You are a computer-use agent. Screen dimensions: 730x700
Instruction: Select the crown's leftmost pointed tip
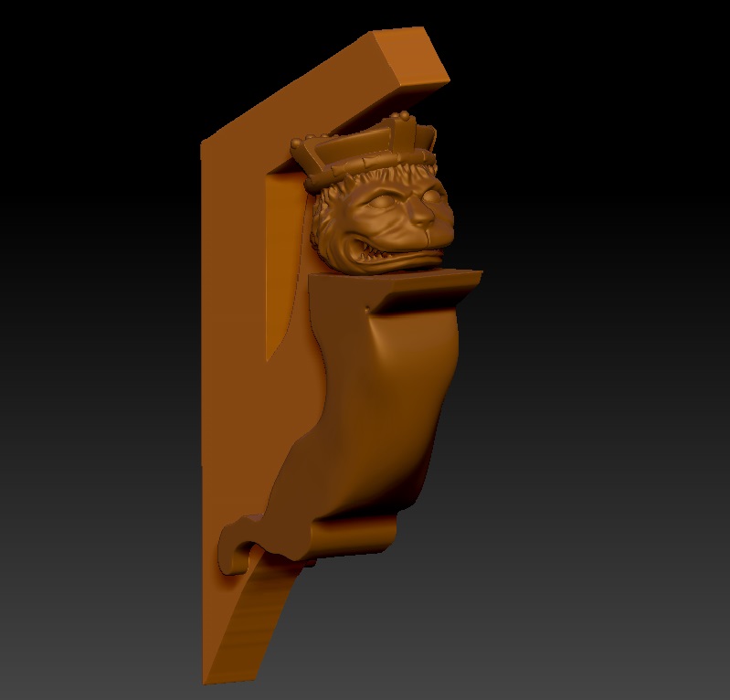(x=296, y=144)
